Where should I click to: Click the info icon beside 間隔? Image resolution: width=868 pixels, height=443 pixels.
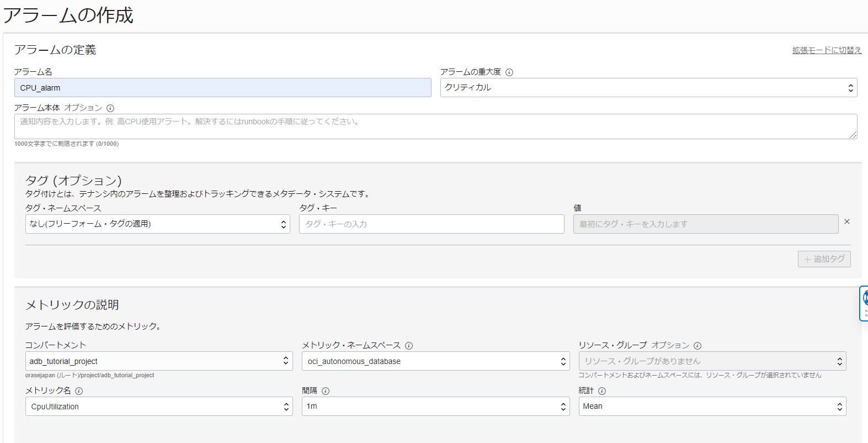pos(326,391)
